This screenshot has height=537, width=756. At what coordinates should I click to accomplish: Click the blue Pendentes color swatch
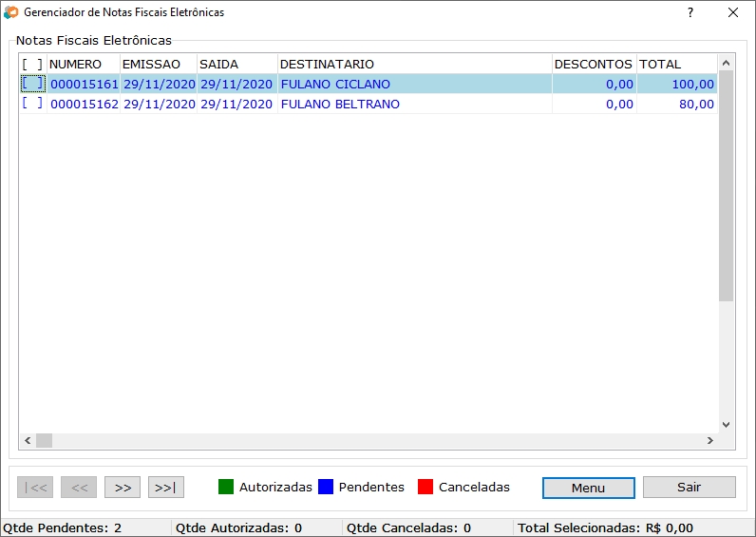[x=326, y=487]
